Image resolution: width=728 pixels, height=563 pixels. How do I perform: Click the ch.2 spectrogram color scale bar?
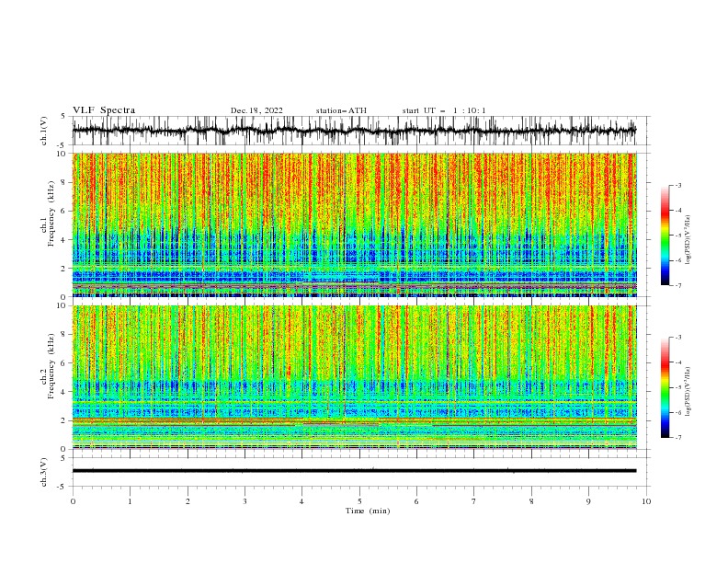pos(665,387)
